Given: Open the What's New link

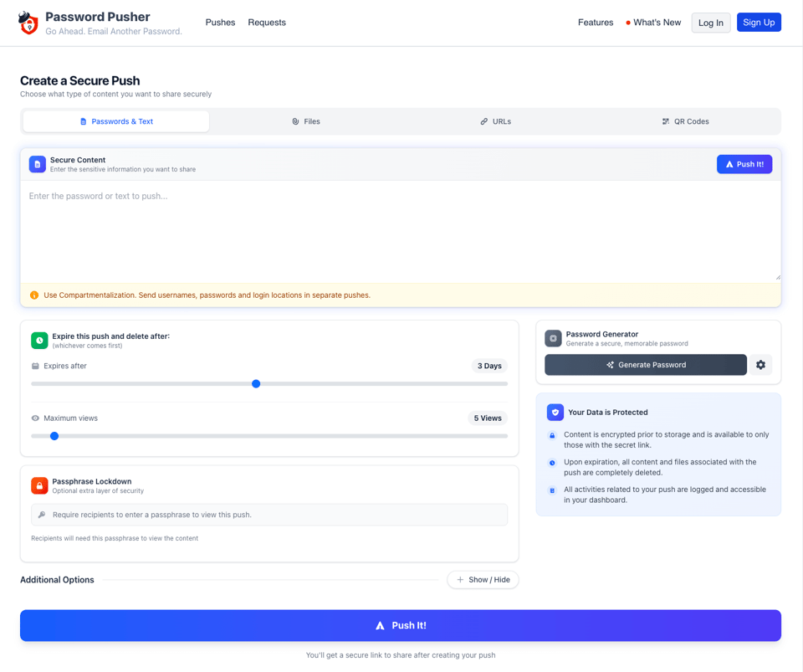Looking at the screenshot, I should pyautogui.click(x=656, y=23).
